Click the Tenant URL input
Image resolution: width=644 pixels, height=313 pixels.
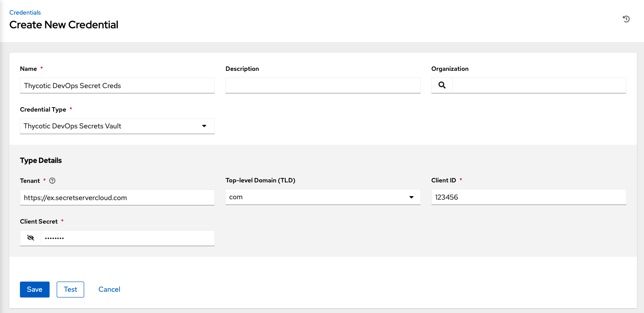point(117,197)
